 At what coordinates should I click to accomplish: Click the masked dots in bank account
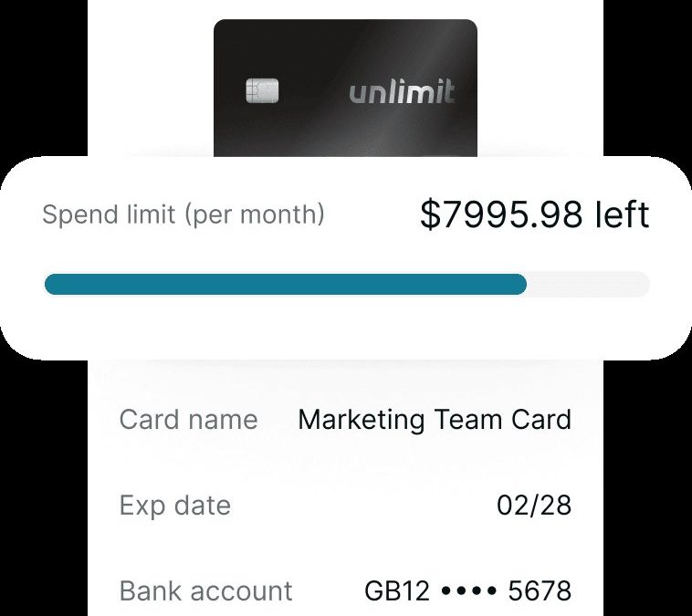point(468,590)
